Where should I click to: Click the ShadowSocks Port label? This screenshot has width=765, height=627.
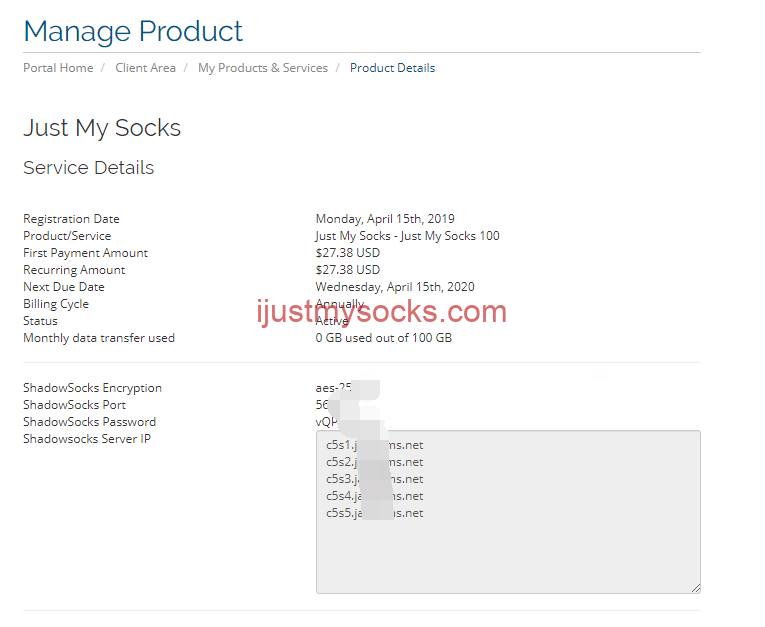74,405
